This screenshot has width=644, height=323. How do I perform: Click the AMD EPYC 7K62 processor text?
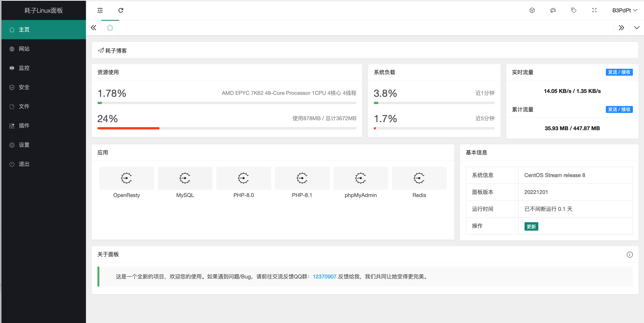click(x=289, y=93)
